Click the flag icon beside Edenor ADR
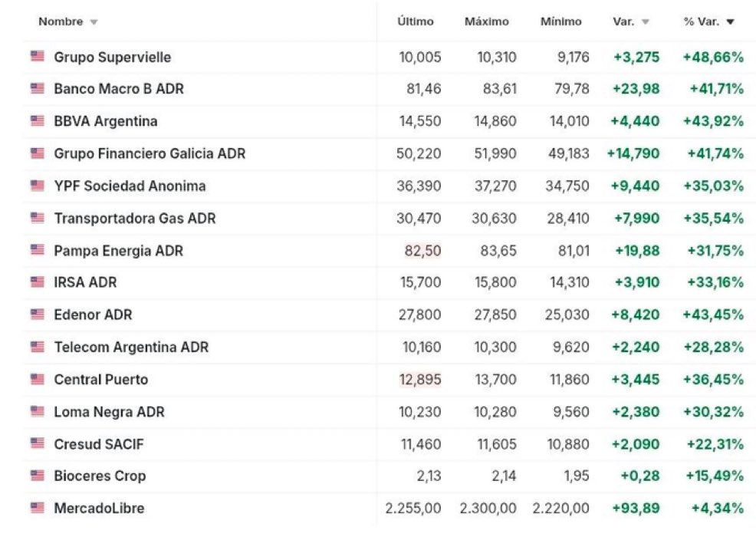This screenshot has height=550, width=756. pos(37,314)
